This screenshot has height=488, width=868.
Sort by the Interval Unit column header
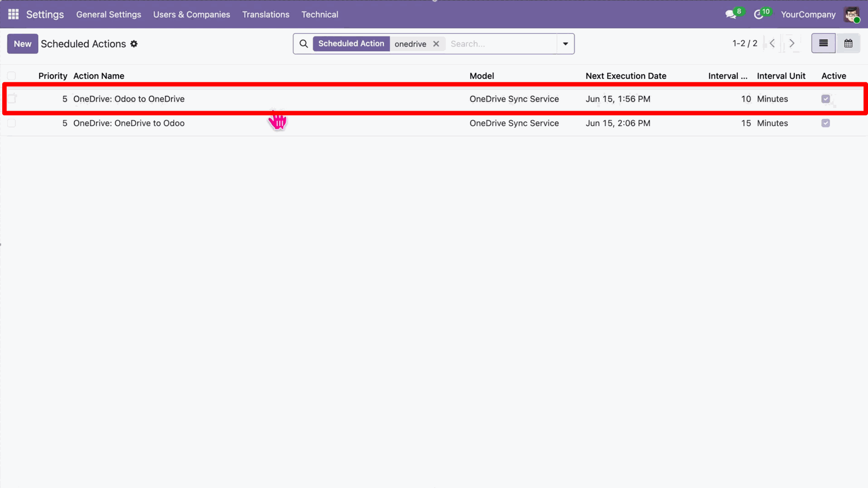pos(781,76)
